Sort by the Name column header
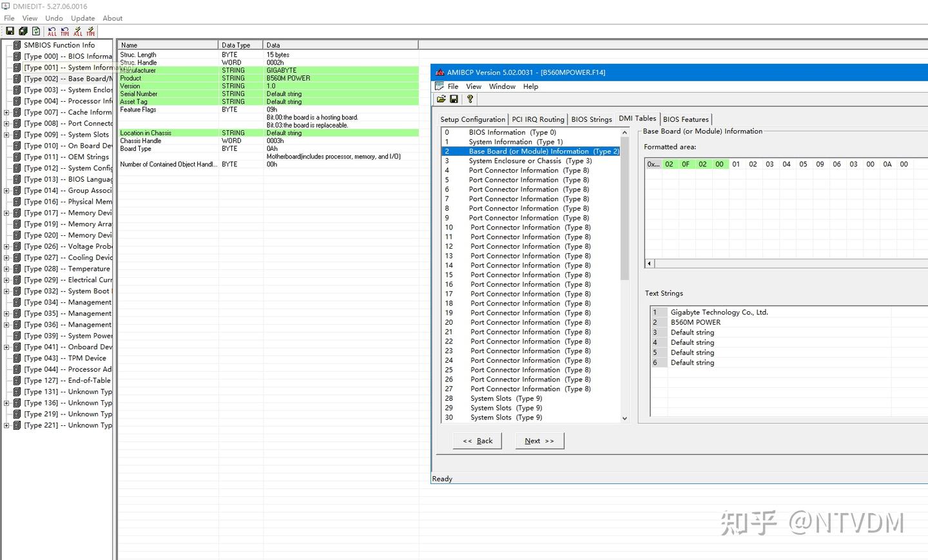Viewport: 928px width, 560px height. [x=168, y=45]
